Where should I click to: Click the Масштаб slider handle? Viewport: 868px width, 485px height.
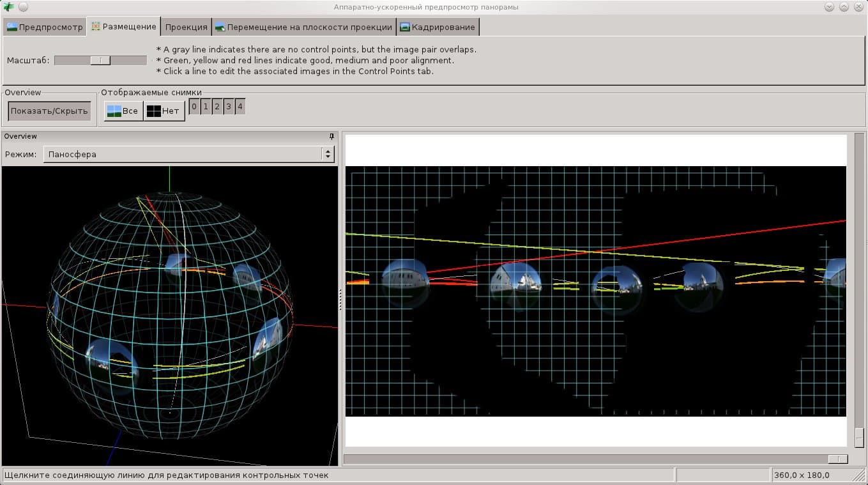pyautogui.click(x=100, y=60)
